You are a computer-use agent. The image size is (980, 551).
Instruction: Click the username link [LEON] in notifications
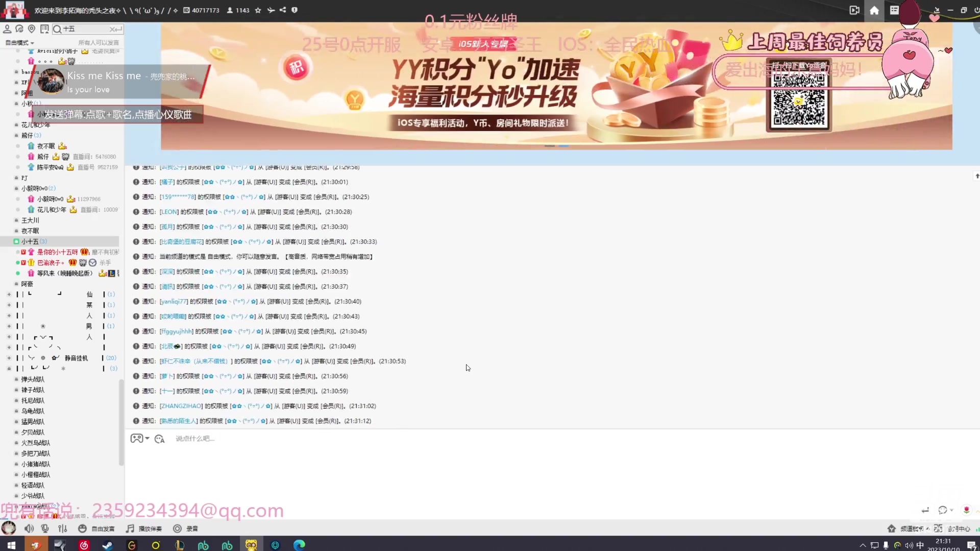(x=169, y=212)
